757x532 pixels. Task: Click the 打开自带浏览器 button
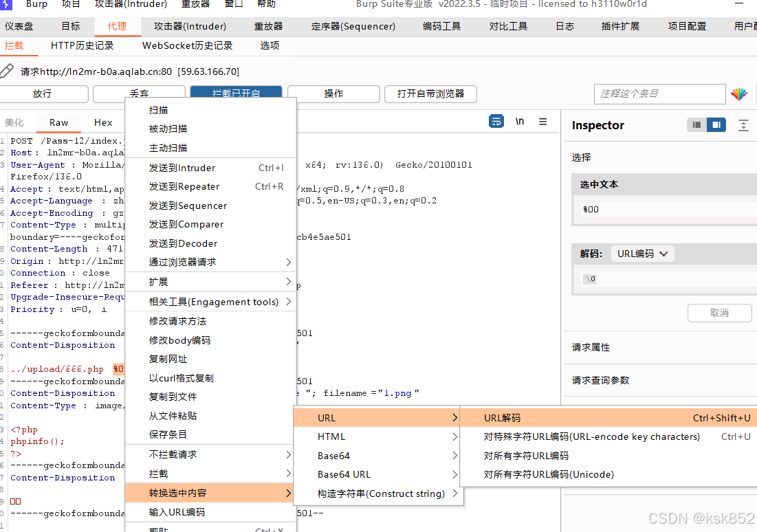point(430,93)
